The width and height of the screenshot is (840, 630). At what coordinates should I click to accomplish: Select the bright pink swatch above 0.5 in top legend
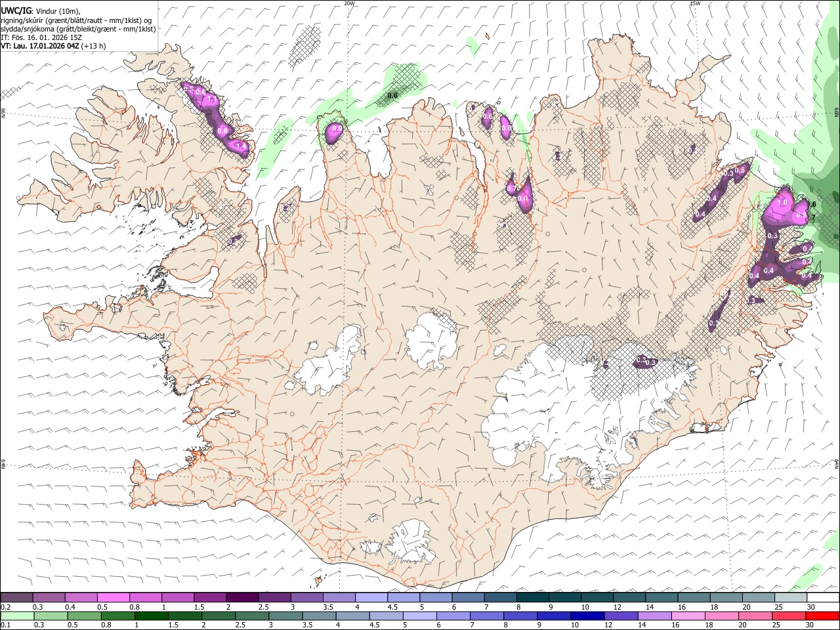[x=114, y=598]
